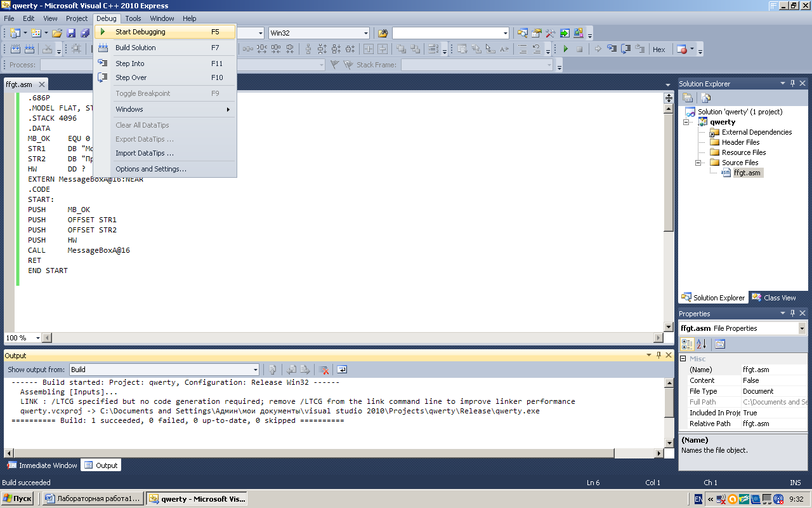Toggle Word Wrap icon in the Output toolbar
Screen dimensions: 812x508
pyautogui.click(x=342, y=370)
